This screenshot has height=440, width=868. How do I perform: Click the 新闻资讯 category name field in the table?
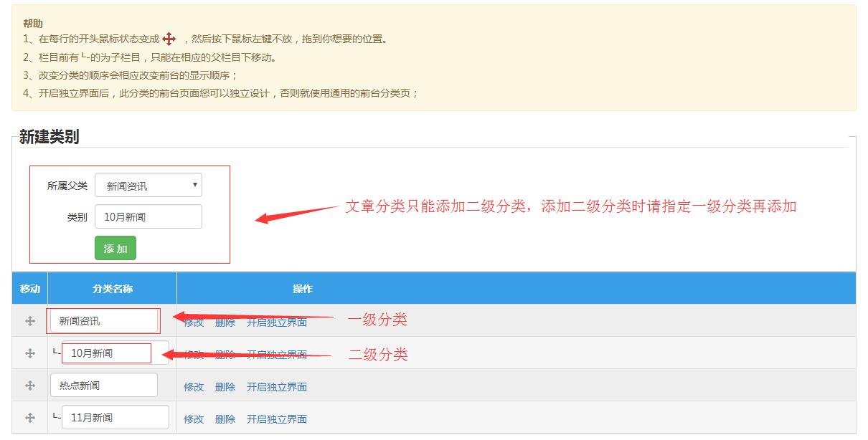click(x=104, y=321)
